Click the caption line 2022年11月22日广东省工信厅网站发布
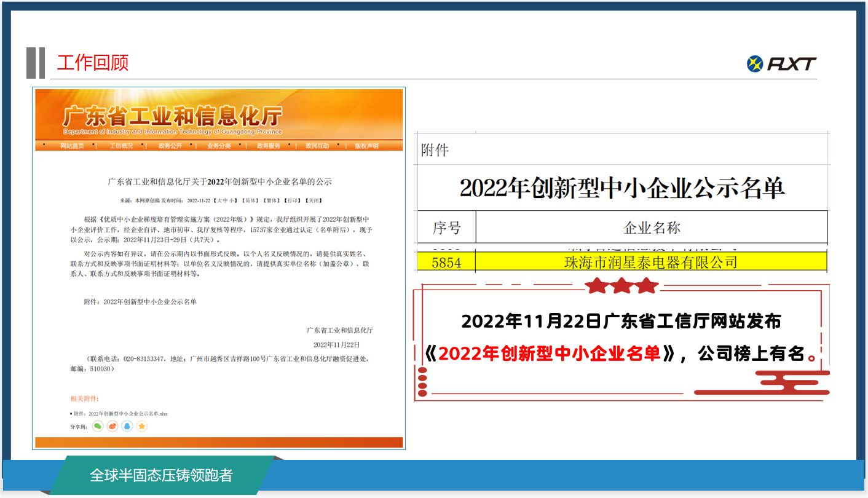The height and width of the screenshot is (498, 868). pyautogui.click(x=621, y=322)
